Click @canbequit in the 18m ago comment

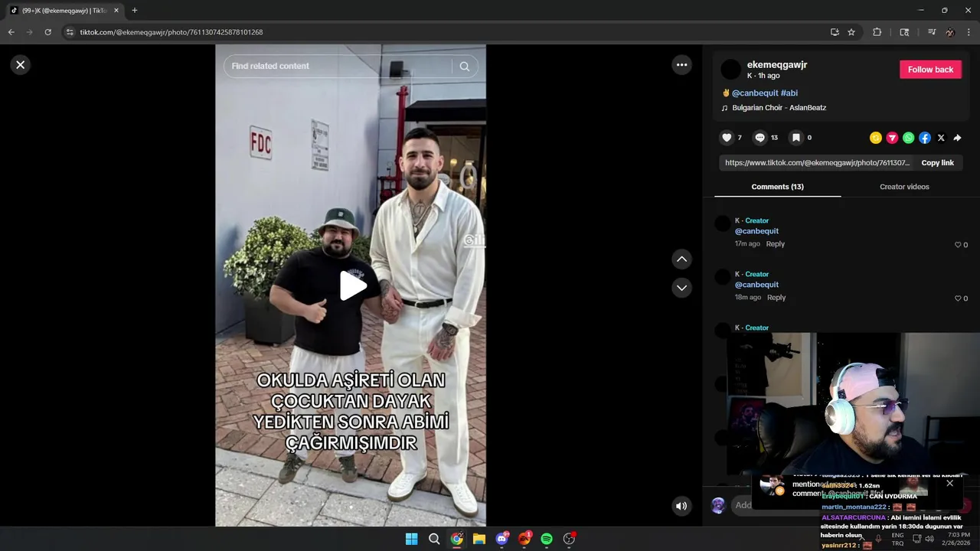coord(756,285)
